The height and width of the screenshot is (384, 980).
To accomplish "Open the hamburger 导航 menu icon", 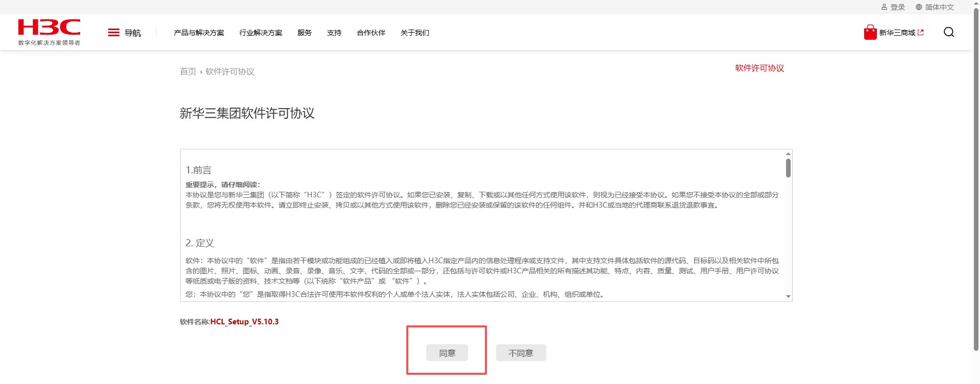I will coord(113,33).
